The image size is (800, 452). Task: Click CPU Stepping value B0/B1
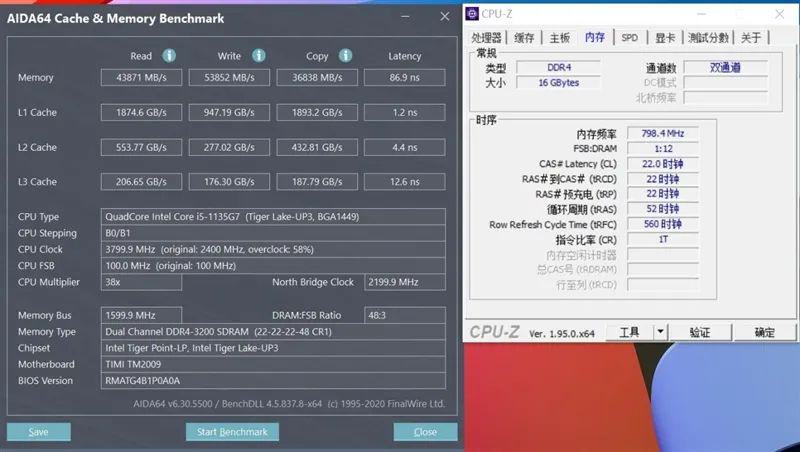point(273,233)
